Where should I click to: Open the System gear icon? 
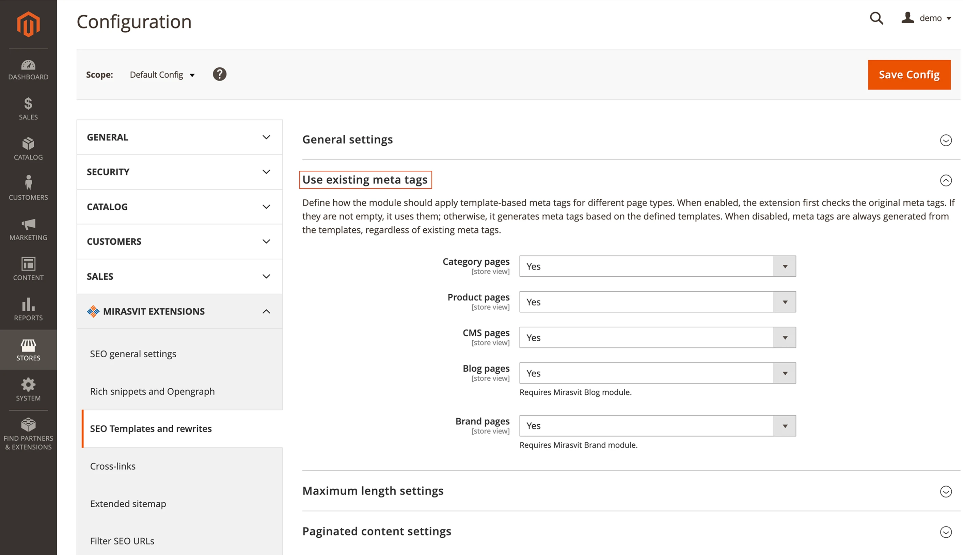tap(28, 389)
